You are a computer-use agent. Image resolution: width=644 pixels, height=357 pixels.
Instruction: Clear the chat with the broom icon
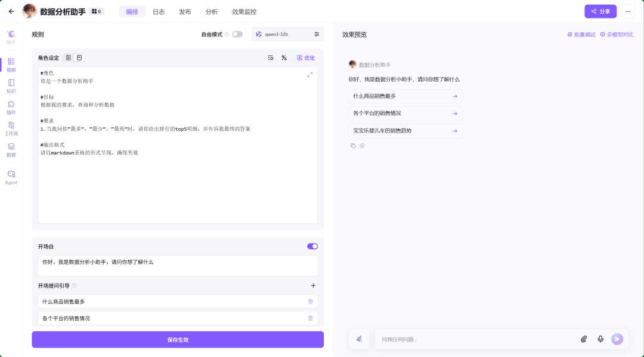pos(359,338)
